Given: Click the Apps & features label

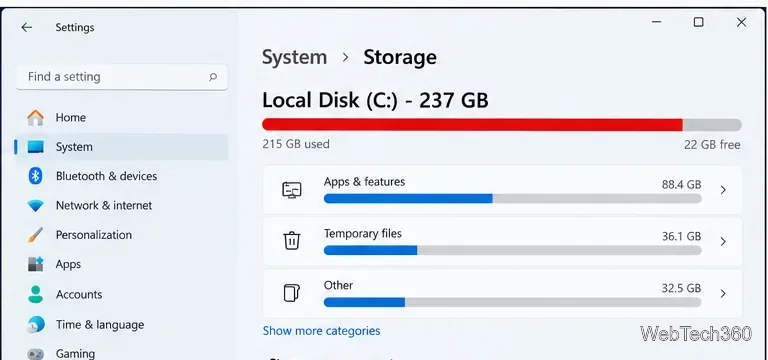Looking at the screenshot, I should click(x=364, y=182).
